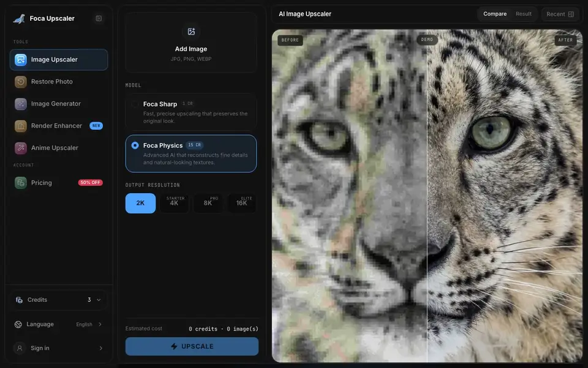The height and width of the screenshot is (368, 588).
Task: Click the BEFORE label on preview
Action: tap(290, 40)
